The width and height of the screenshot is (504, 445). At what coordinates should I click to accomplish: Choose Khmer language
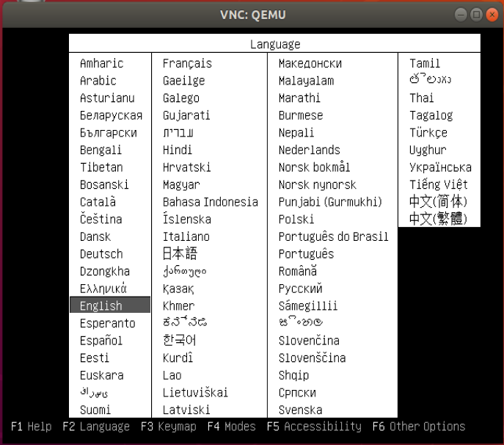pyautogui.click(x=178, y=305)
